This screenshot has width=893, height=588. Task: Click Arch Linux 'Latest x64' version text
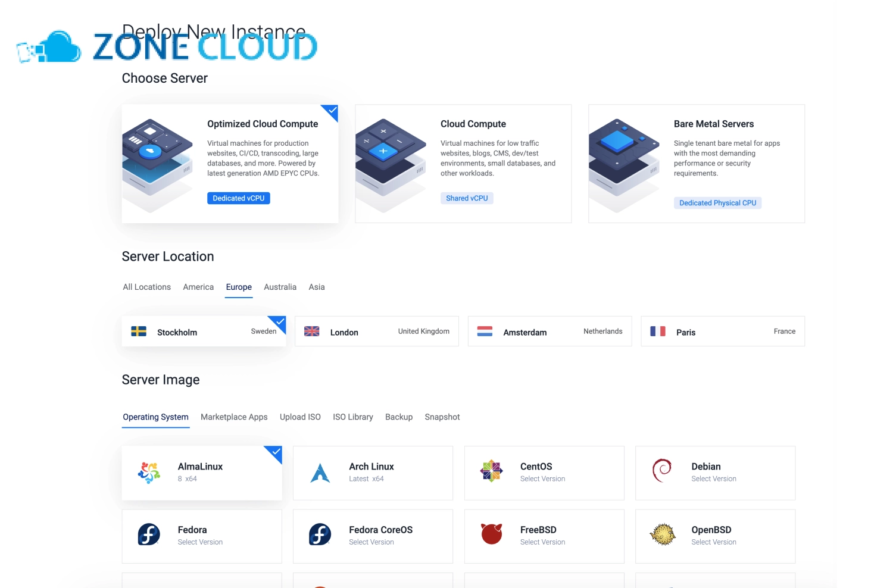[x=366, y=479]
